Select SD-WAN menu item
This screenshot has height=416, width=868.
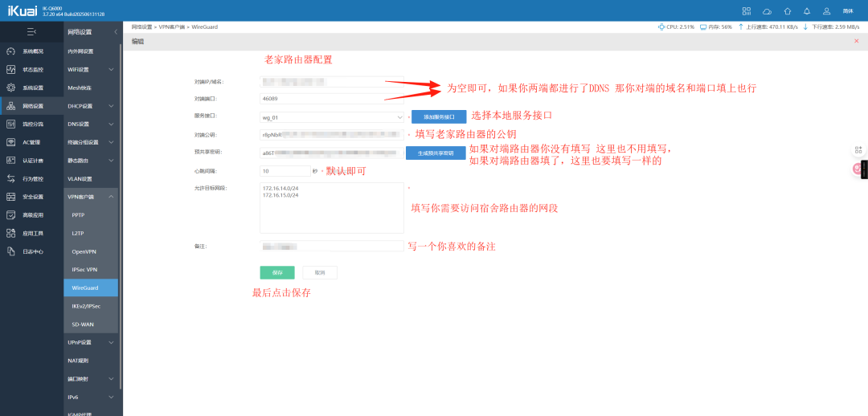click(82, 324)
